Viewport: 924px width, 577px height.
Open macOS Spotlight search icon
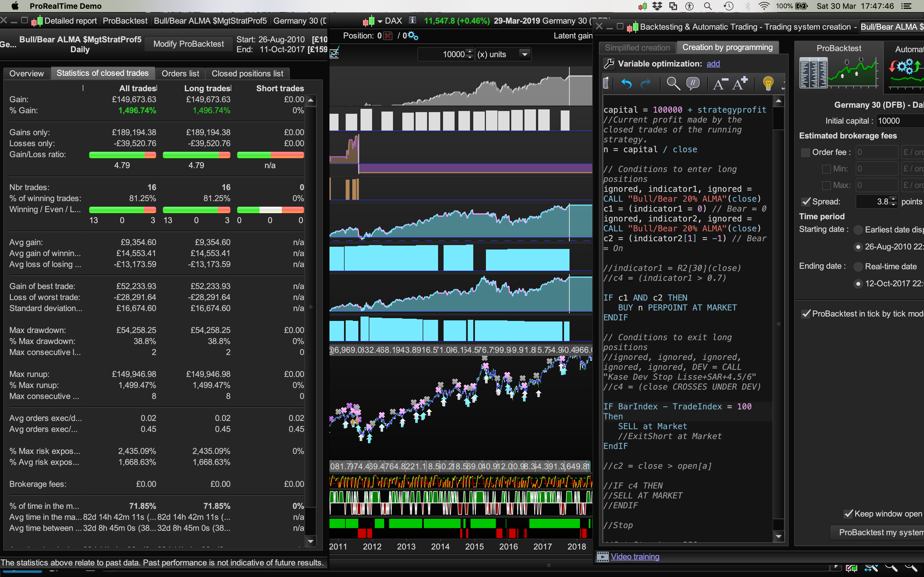tap(708, 6)
